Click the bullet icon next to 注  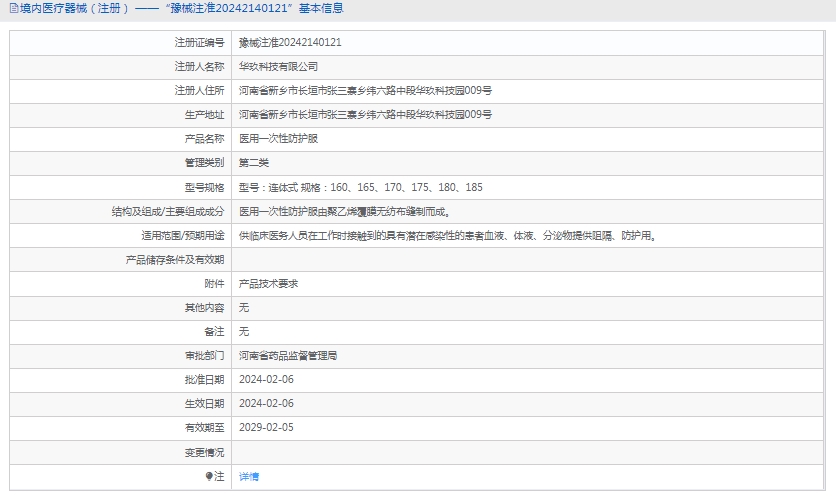coord(209,477)
